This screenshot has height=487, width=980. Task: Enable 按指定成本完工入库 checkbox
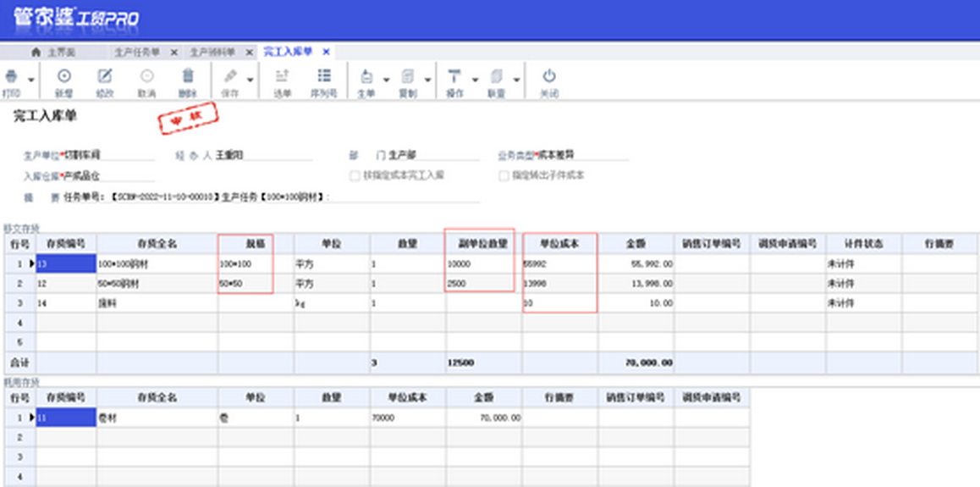click(355, 176)
